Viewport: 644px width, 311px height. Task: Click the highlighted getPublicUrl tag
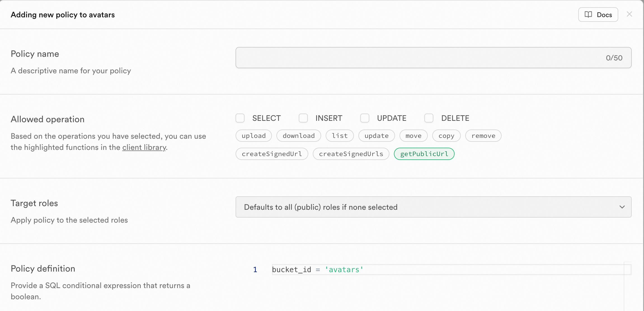(x=424, y=154)
